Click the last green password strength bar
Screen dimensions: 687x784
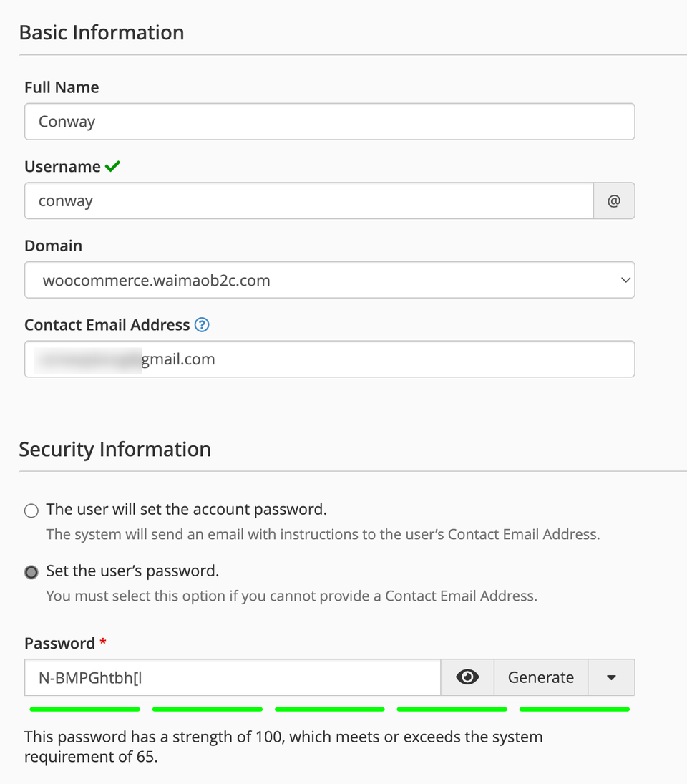click(x=575, y=709)
